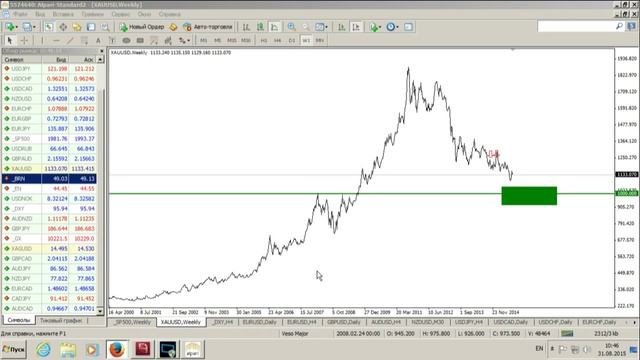Click the New Chart icon
Screen dimensions: 640x360
(11, 27)
